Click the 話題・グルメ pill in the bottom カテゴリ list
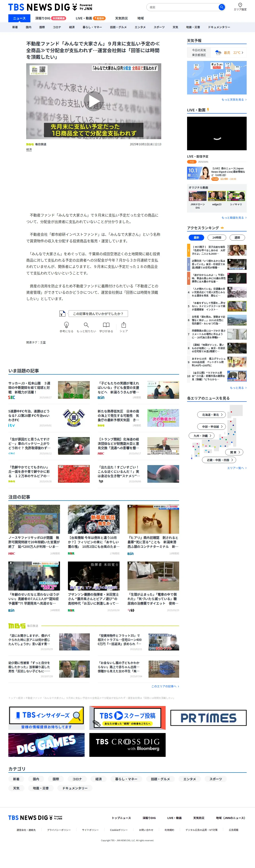Image resolution: width=255 pixels, height=868 pixels. click(160, 779)
